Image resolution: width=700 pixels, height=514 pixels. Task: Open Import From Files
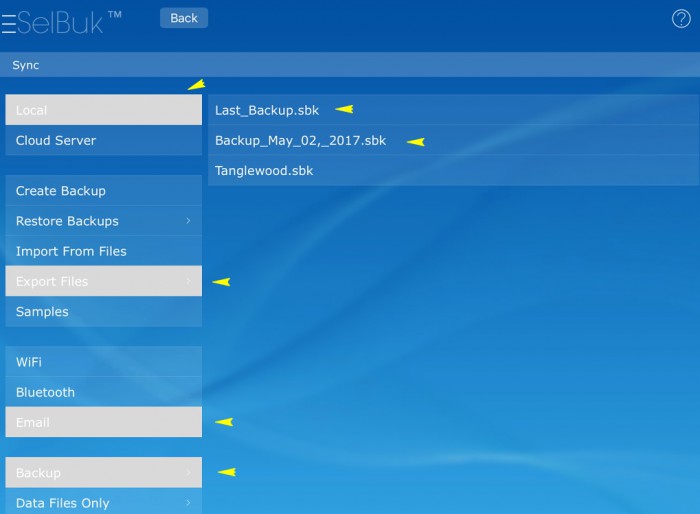tap(103, 251)
